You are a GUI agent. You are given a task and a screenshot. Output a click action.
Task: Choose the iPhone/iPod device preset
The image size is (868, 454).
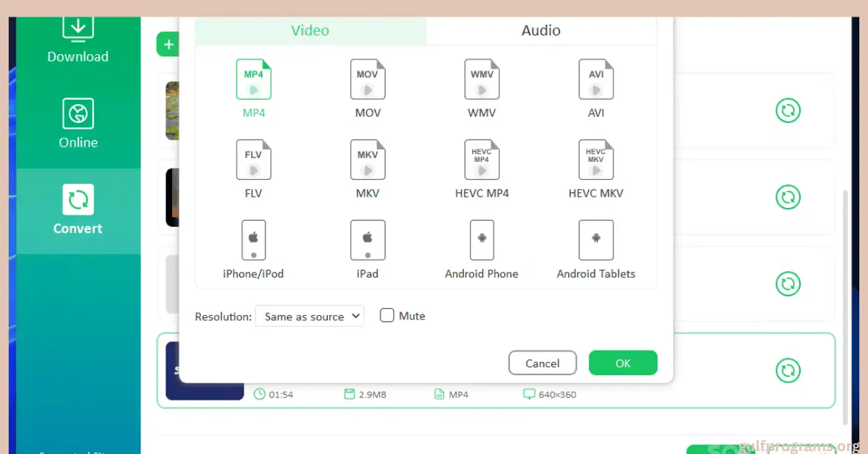tap(253, 241)
